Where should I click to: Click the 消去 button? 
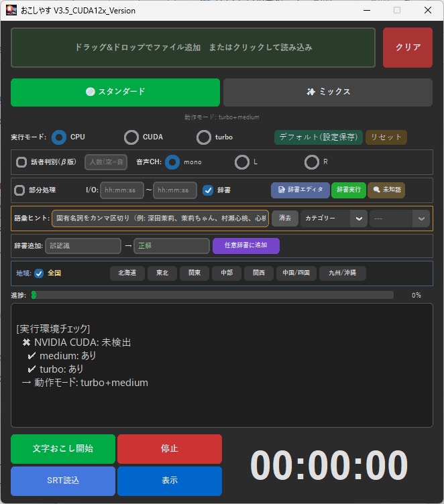click(285, 218)
